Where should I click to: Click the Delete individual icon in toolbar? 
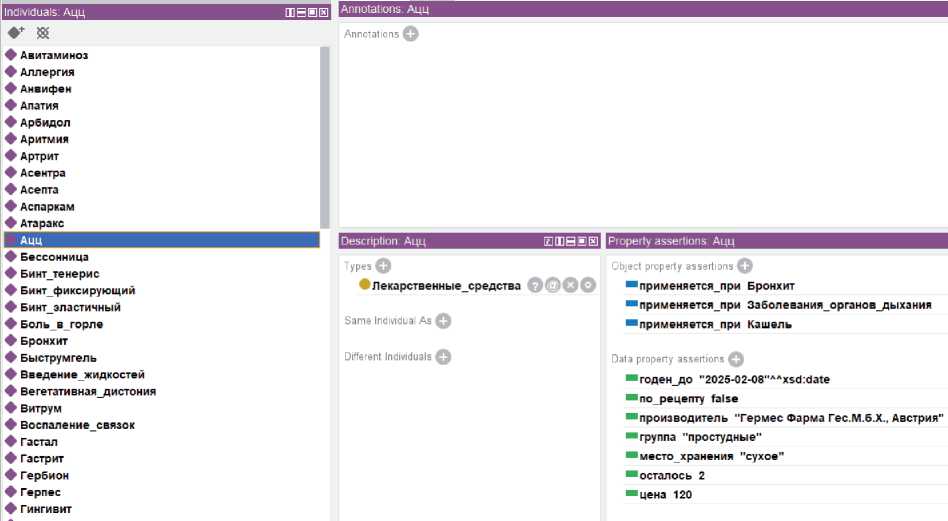[43, 33]
